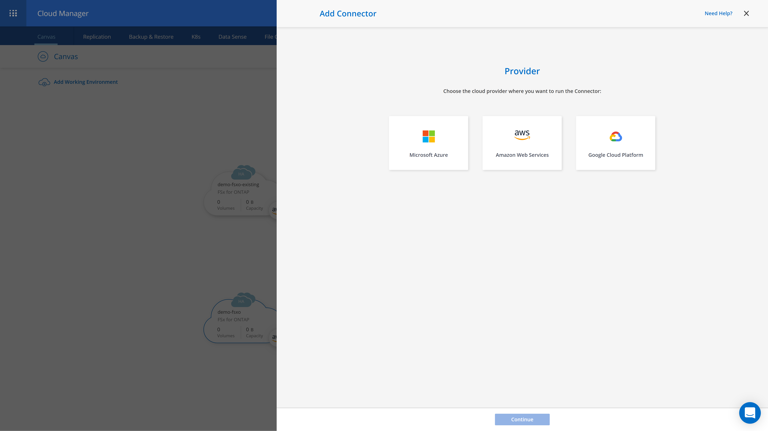Open the app launcher grid menu
The width and height of the screenshot is (768, 431).
point(13,14)
